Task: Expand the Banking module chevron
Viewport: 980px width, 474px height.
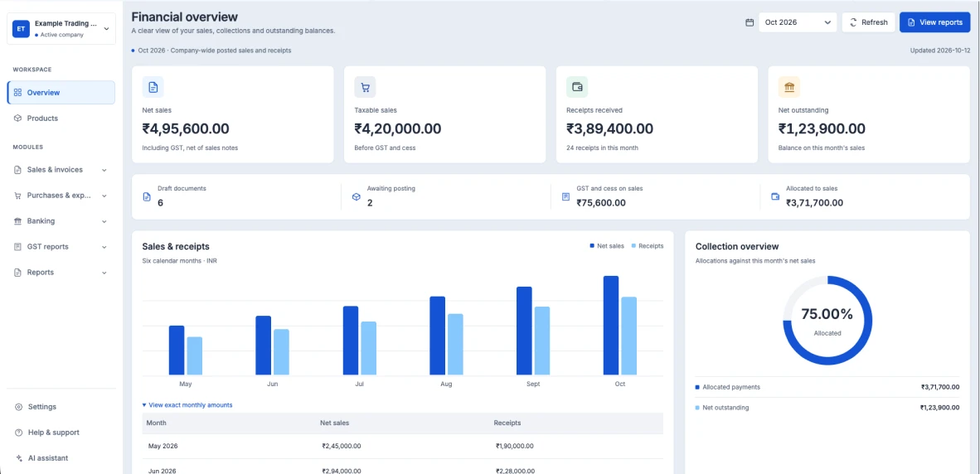Action: click(104, 221)
